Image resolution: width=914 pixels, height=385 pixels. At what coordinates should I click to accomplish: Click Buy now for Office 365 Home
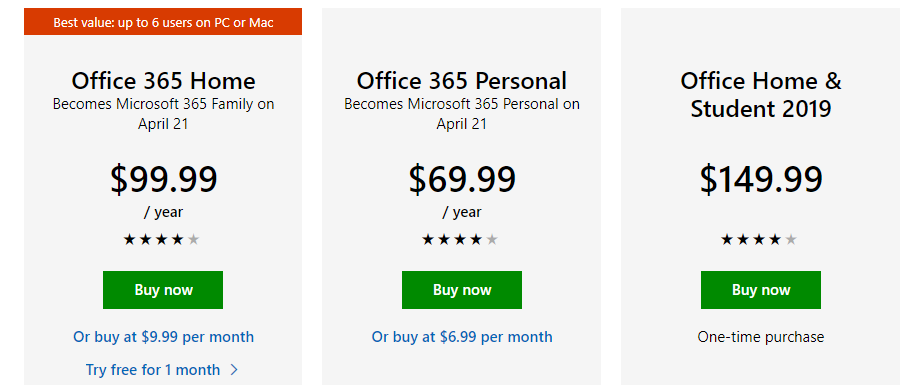(163, 290)
